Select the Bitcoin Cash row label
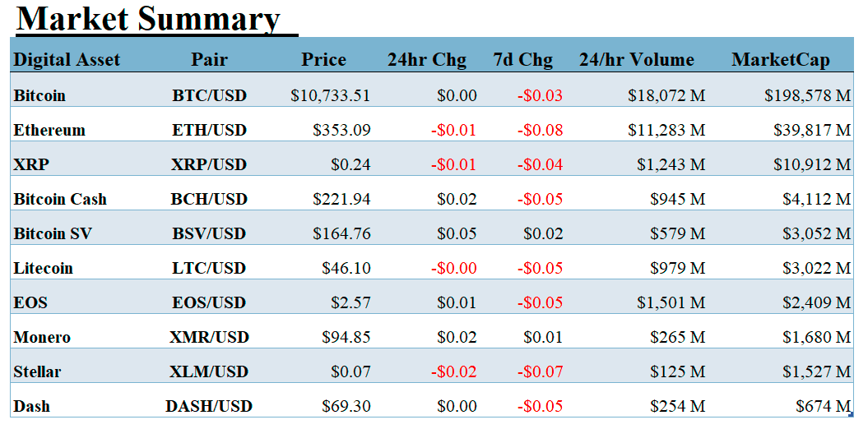This screenshot has height=429, width=868. tap(60, 199)
